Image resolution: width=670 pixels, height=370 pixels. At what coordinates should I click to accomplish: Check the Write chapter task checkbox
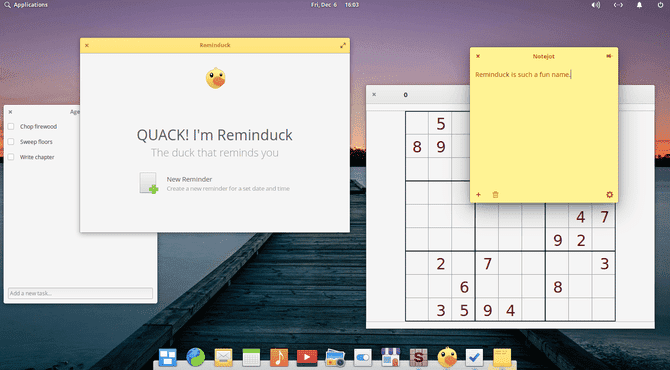click(x=11, y=157)
